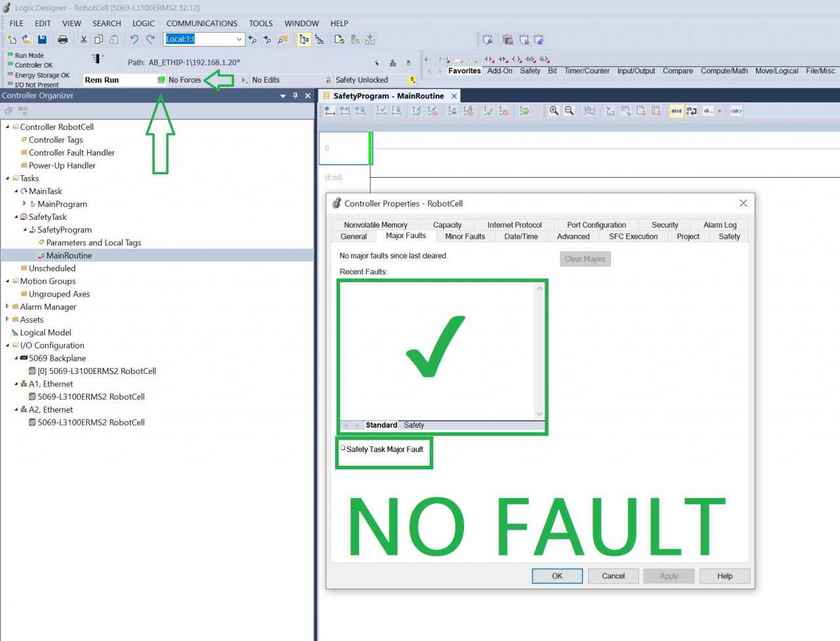The height and width of the screenshot is (641, 840).
Task: Click the Safety Task Major Fault indicator
Action: [x=343, y=448]
